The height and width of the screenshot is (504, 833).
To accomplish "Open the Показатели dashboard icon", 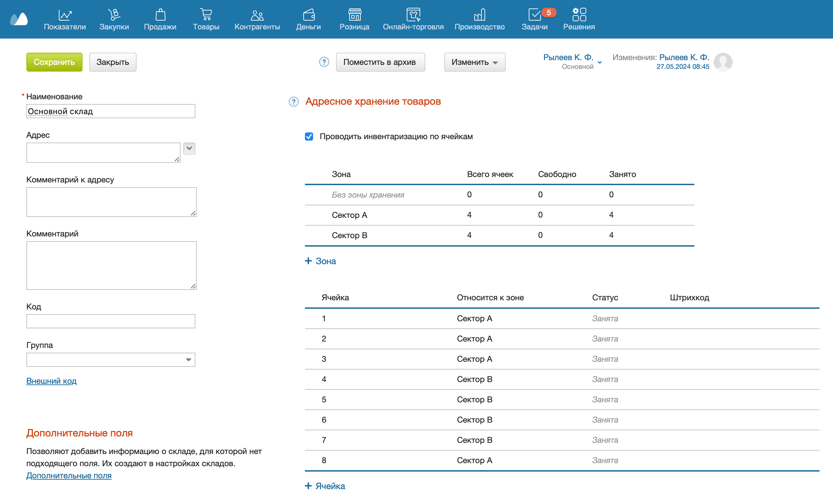I will coord(65,15).
